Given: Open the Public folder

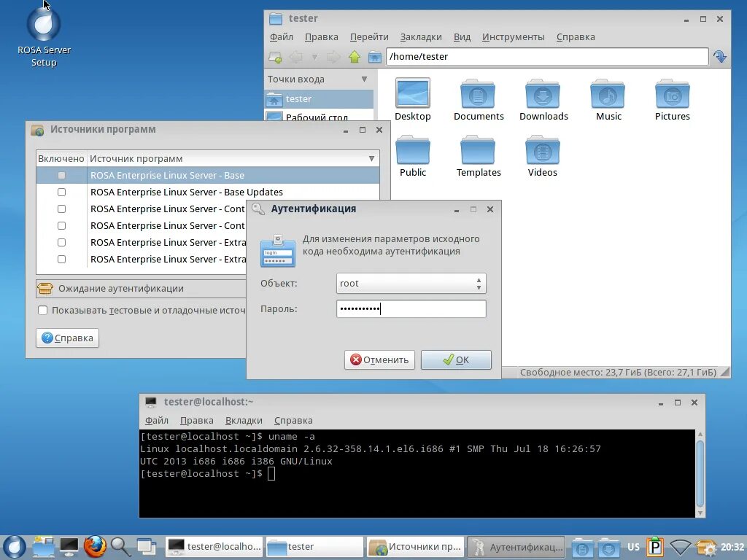Looking at the screenshot, I should (x=413, y=156).
